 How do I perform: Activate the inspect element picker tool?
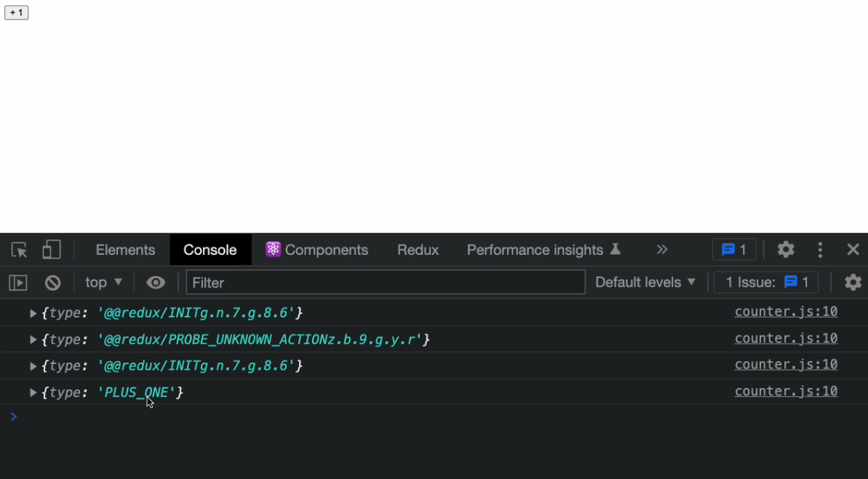click(20, 250)
